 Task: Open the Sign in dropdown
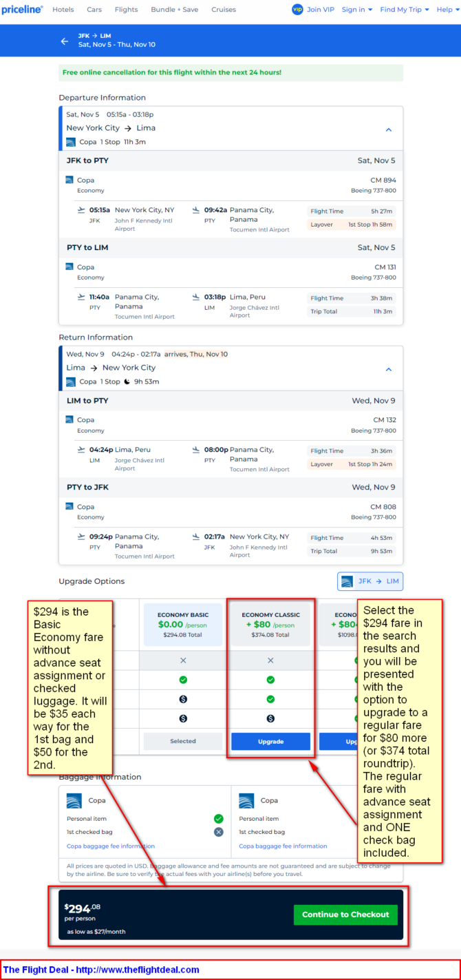[356, 10]
